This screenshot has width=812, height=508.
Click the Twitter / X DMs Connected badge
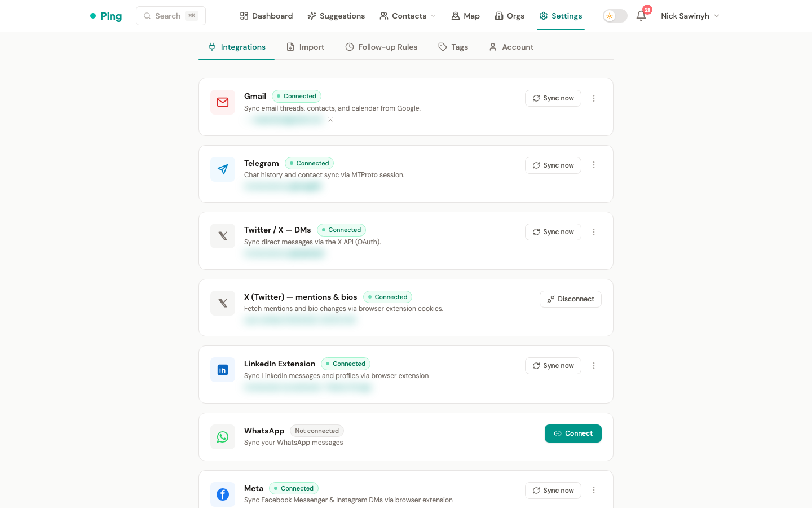tap(342, 230)
